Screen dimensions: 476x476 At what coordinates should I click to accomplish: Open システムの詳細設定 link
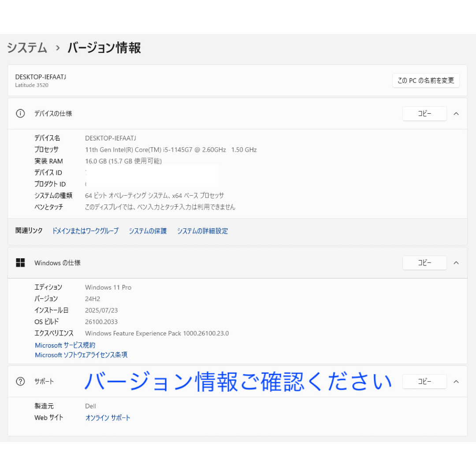coord(202,231)
